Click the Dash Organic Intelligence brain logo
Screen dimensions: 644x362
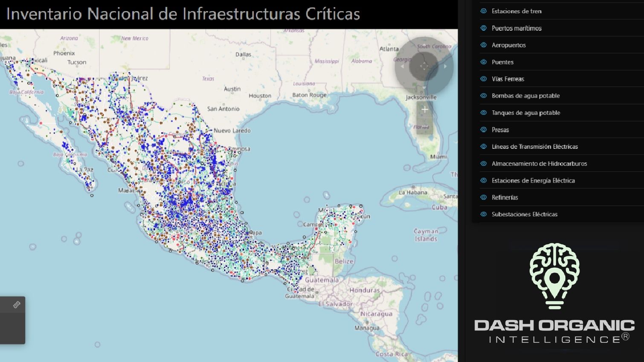[x=554, y=276]
